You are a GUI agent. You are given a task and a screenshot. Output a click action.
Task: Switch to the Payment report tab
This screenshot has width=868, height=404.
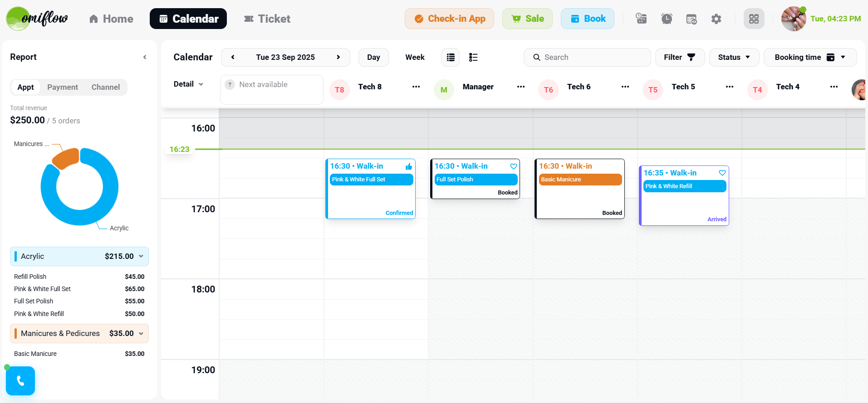(x=63, y=87)
